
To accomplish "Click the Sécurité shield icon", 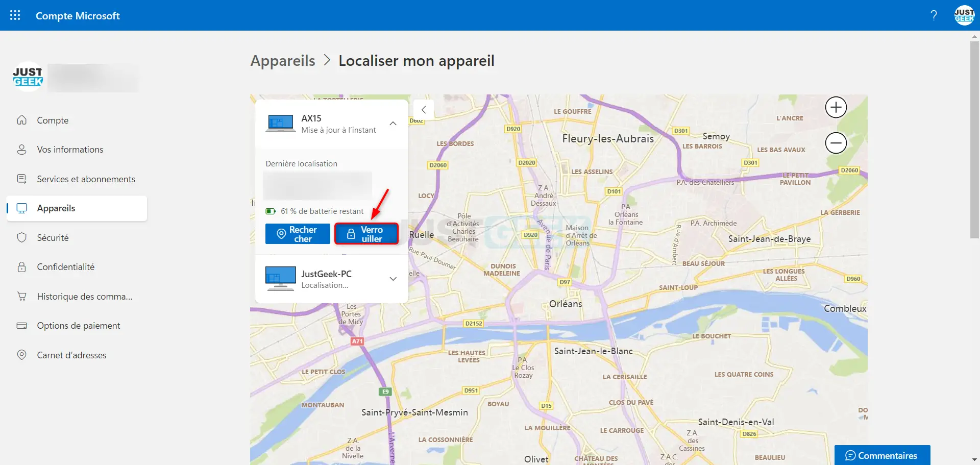I will (x=21, y=237).
